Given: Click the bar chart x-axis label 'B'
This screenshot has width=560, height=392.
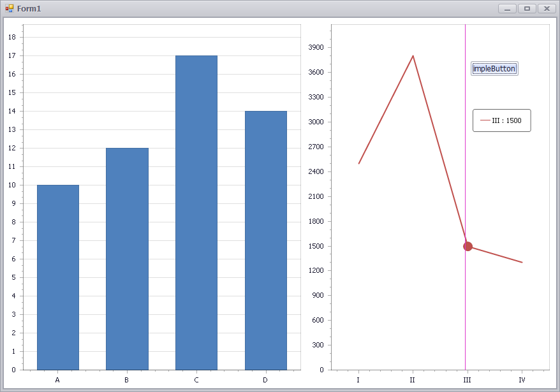Looking at the screenshot, I should 126,381.
